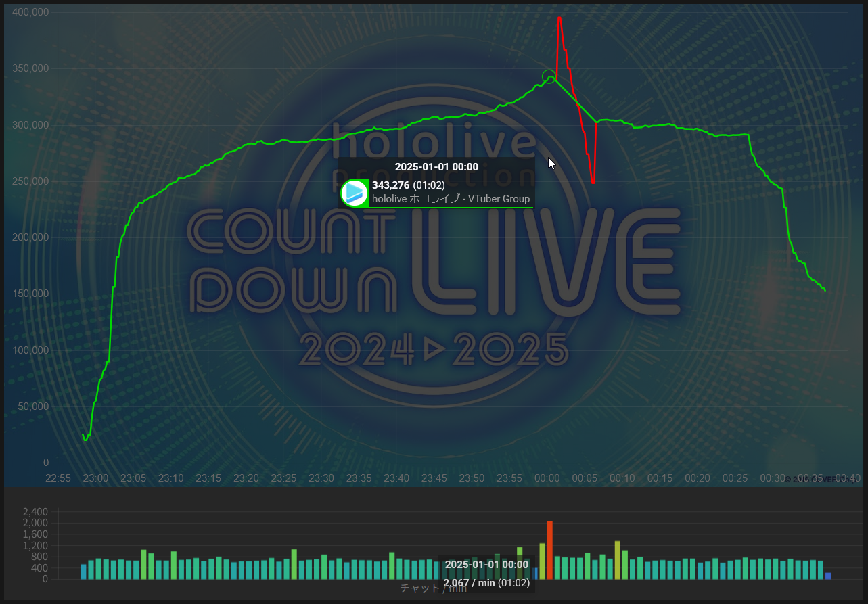Click the "23:40" time axis label
The height and width of the screenshot is (604, 868).
click(x=396, y=478)
